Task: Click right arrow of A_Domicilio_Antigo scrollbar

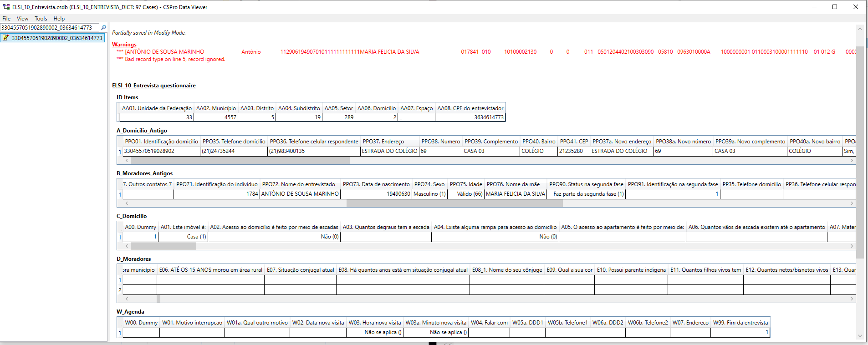Action: [x=852, y=160]
